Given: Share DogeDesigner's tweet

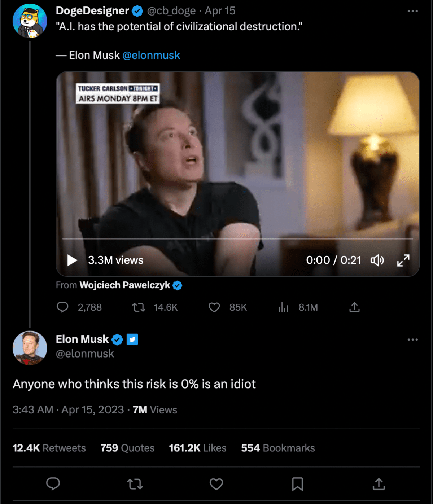Looking at the screenshot, I should [354, 307].
